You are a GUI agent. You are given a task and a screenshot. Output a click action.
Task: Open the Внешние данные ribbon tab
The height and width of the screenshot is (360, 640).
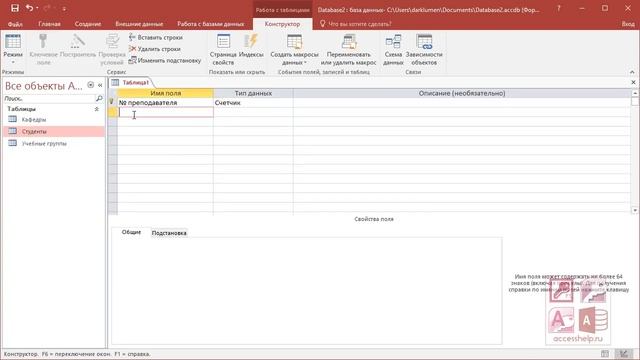pyautogui.click(x=139, y=24)
